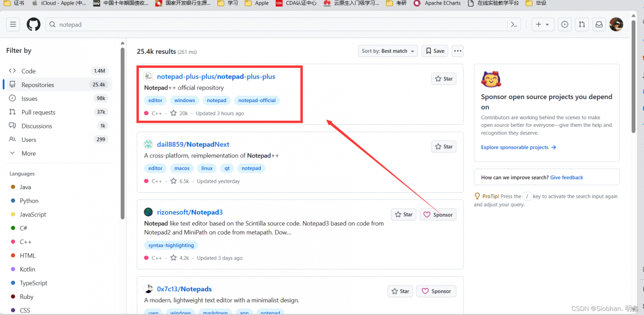
Task: Expand the More filter options
Action: (x=58, y=153)
